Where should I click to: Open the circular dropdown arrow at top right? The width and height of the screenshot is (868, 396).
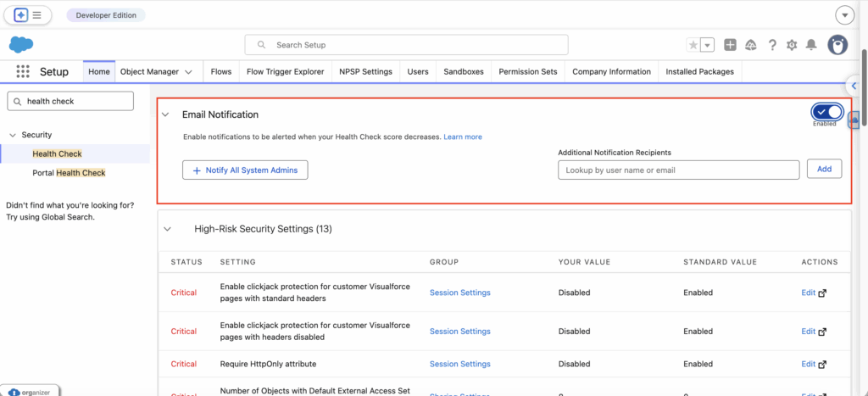[845, 15]
